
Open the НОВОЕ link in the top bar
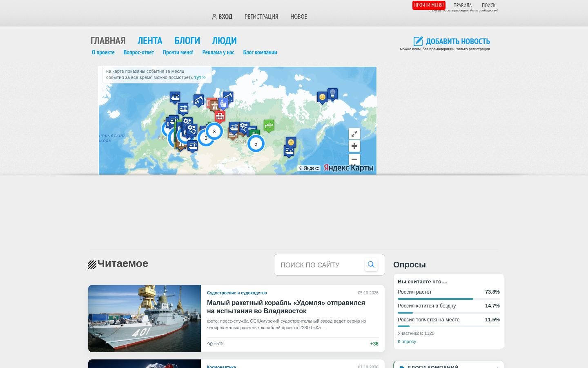298,17
